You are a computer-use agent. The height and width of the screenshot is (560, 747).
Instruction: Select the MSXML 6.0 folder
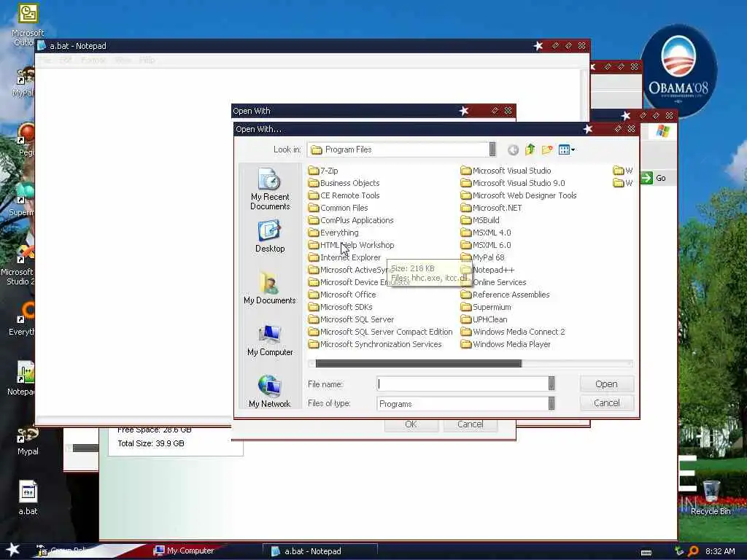coord(486,245)
